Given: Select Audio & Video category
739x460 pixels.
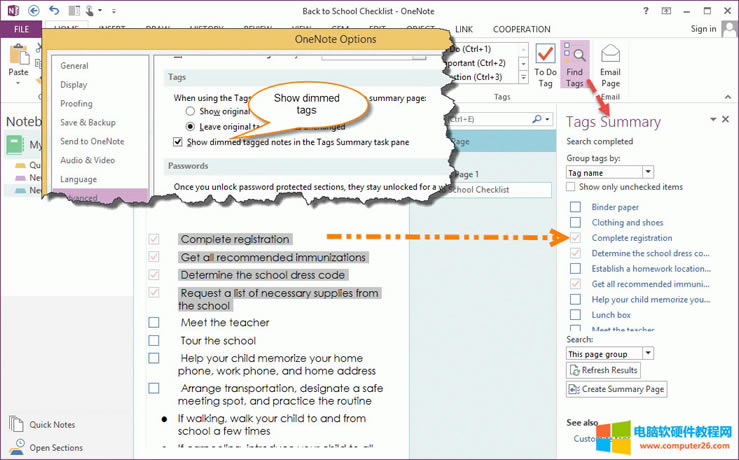Looking at the screenshot, I should 87,160.
